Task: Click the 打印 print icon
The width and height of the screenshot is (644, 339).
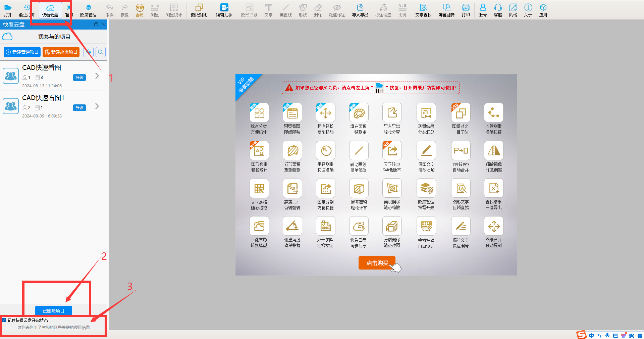Action: pyautogui.click(x=466, y=10)
